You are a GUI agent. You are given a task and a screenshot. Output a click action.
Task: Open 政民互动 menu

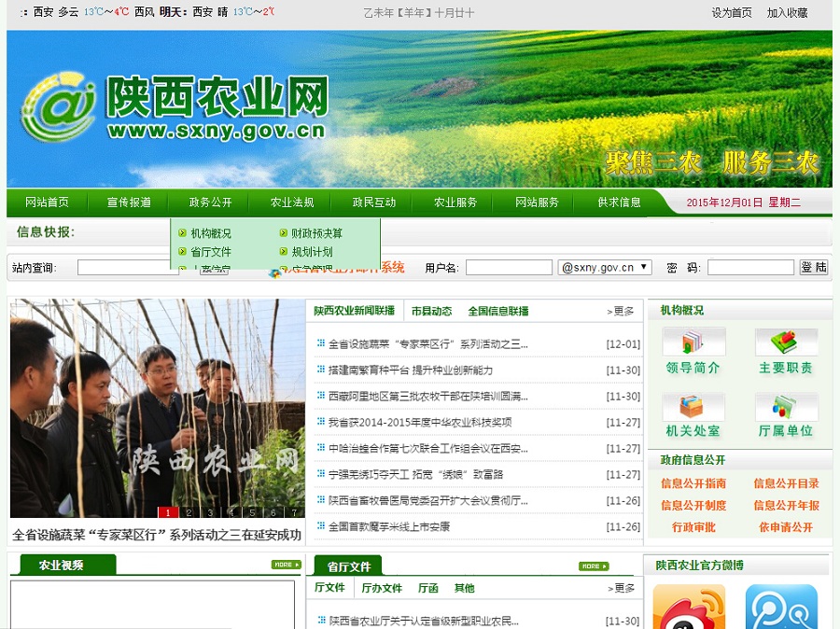coord(374,202)
